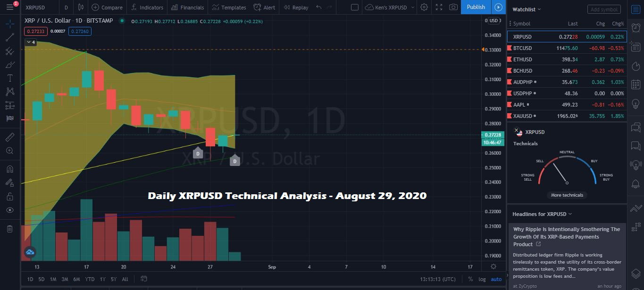Viewport: 644px width, 290px height.
Task: Toggle magnet mode for drawings
Action: 10,169
